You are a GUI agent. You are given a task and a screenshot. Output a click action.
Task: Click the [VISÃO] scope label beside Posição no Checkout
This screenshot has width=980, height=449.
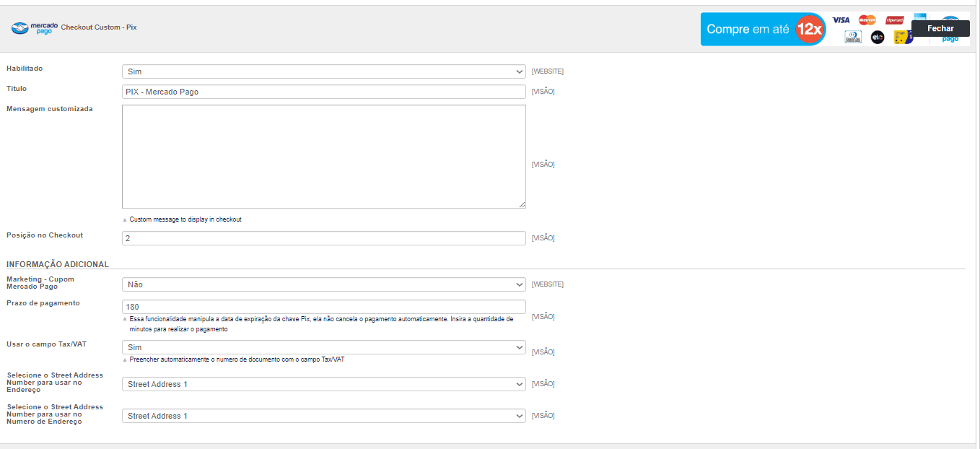click(543, 238)
